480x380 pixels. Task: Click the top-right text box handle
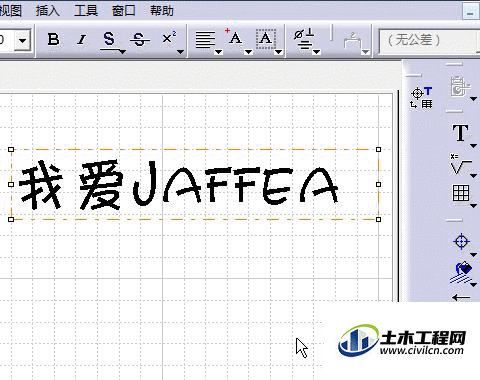(x=378, y=149)
